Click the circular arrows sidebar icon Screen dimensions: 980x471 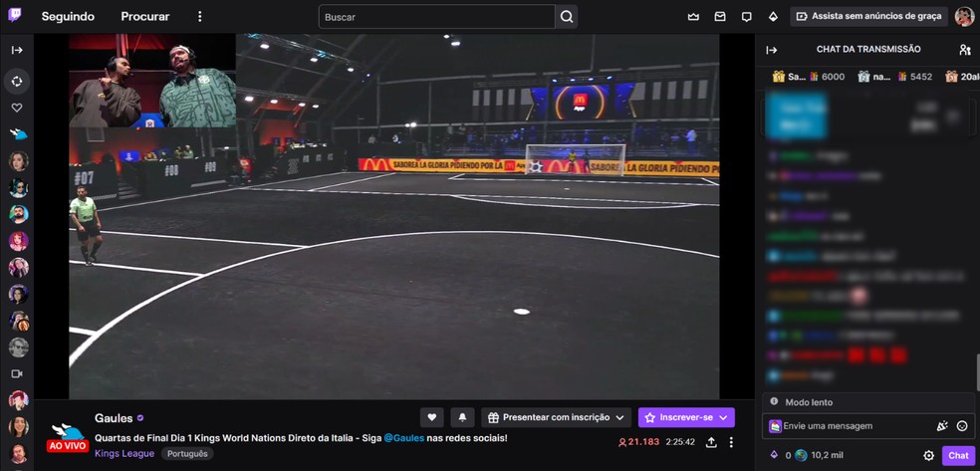tap(17, 82)
